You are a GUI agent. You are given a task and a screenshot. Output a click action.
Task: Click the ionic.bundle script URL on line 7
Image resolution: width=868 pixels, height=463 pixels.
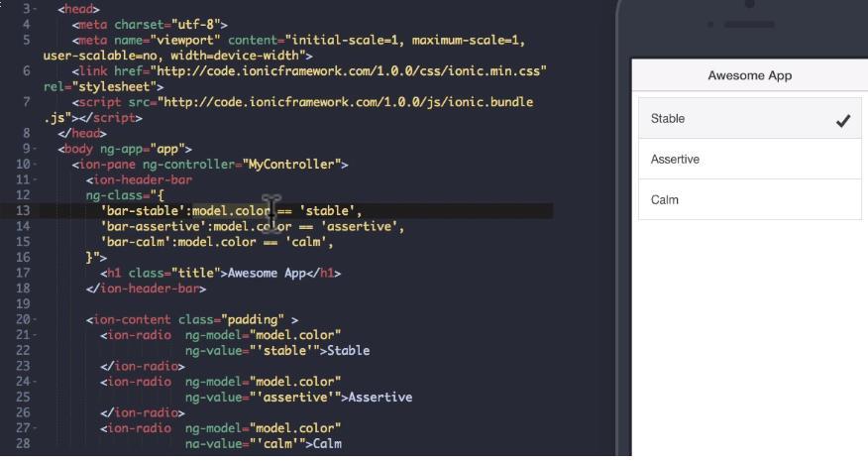tap(345, 102)
